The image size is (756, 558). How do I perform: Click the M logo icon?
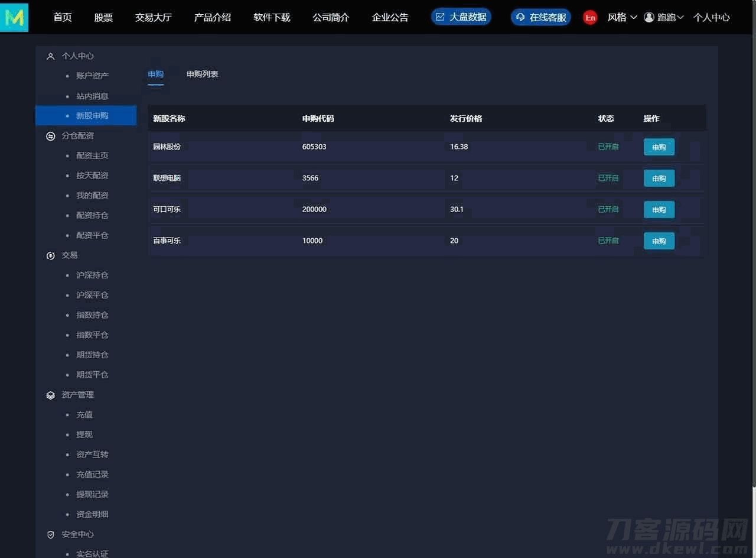pos(14,17)
